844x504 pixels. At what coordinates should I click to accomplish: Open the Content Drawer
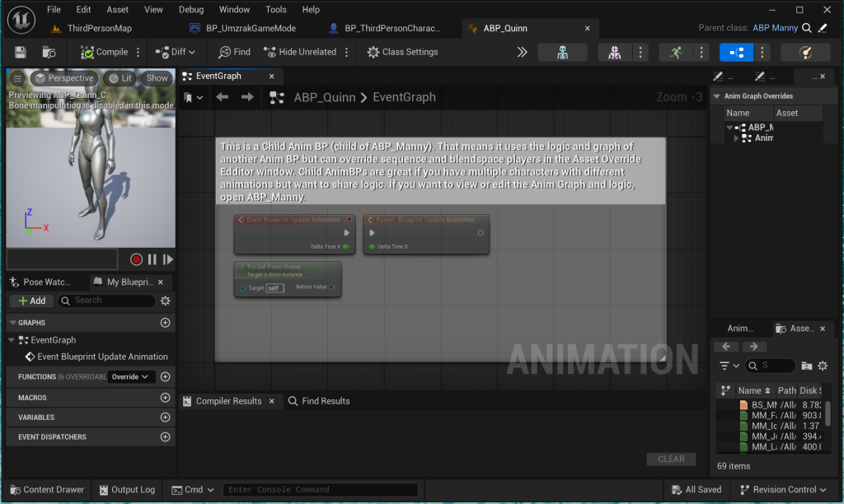point(47,490)
